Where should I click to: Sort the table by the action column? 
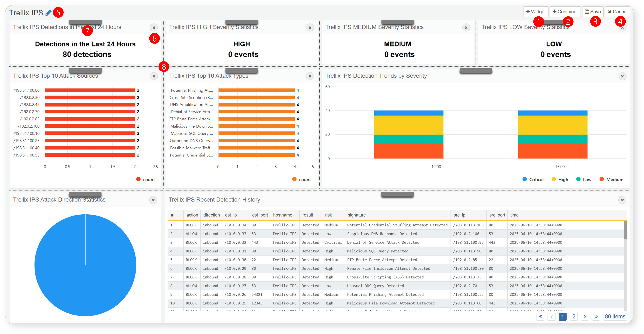[x=192, y=215]
